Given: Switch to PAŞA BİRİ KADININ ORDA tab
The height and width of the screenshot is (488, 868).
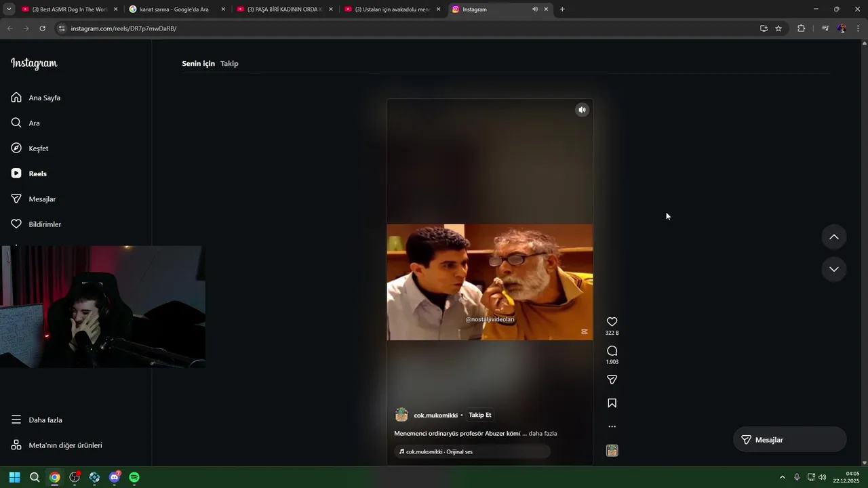Looking at the screenshot, I should pyautogui.click(x=284, y=9).
